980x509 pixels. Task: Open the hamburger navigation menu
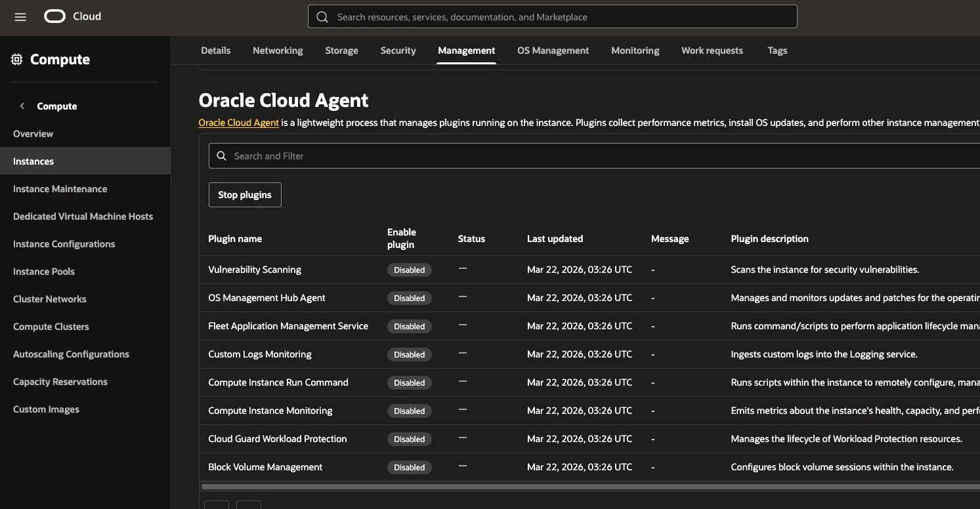pos(20,17)
